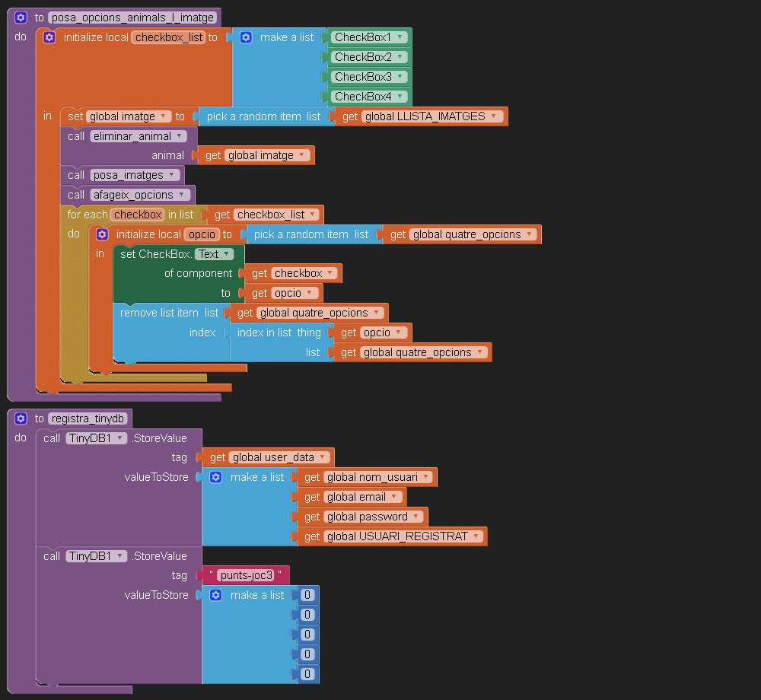The height and width of the screenshot is (700, 761).
Task: Open global LLISTA_IMATGES variable dropdown
Action: 494,116
